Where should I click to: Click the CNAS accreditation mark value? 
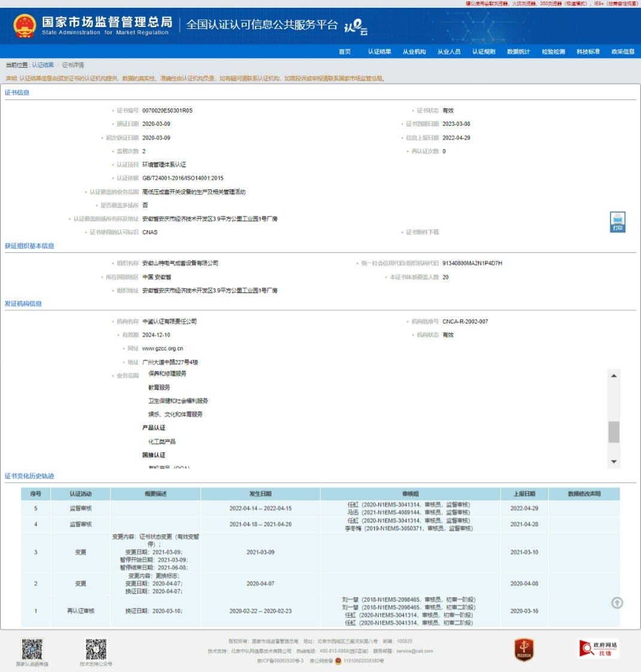[x=150, y=232]
